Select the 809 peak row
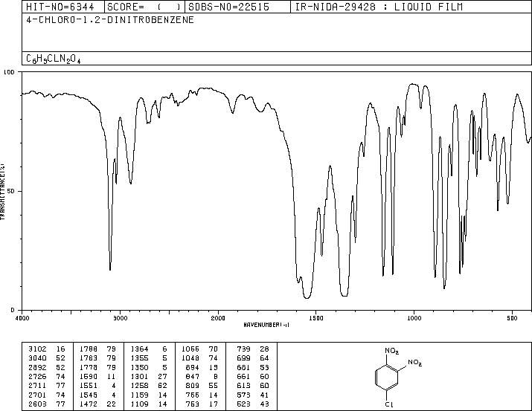The image size is (532, 411). (202, 386)
